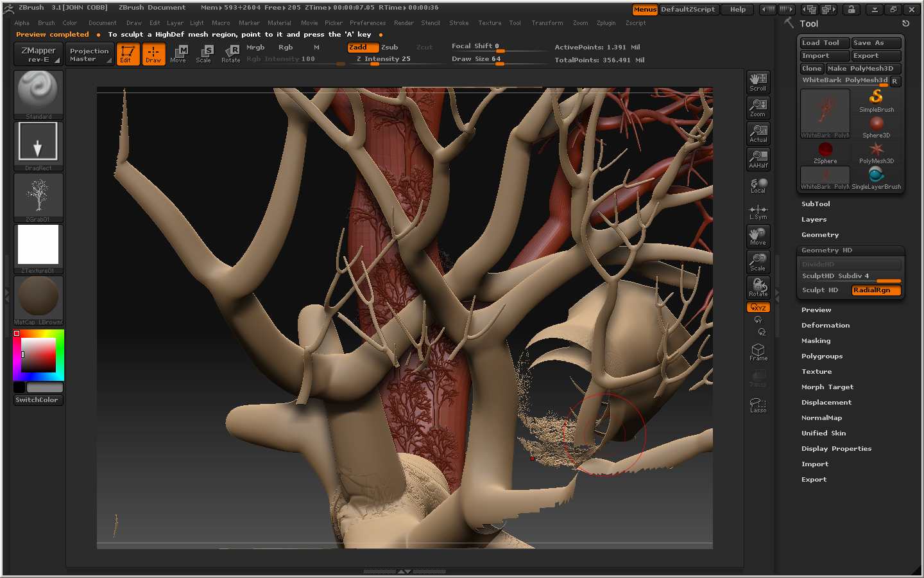Click the Actual size icon
Image resolution: width=924 pixels, height=578 pixels.
coord(758,133)
